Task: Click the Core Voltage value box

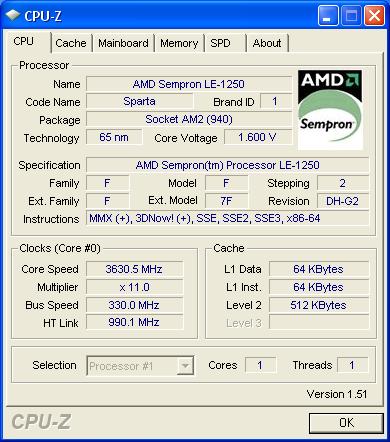Action: point(258,137)
